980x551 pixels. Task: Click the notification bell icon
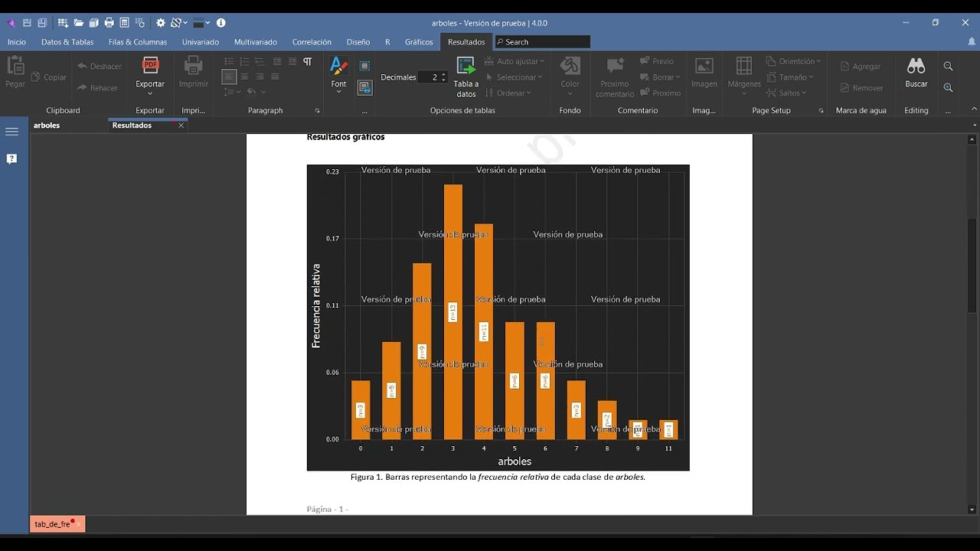tap(972, 42)
